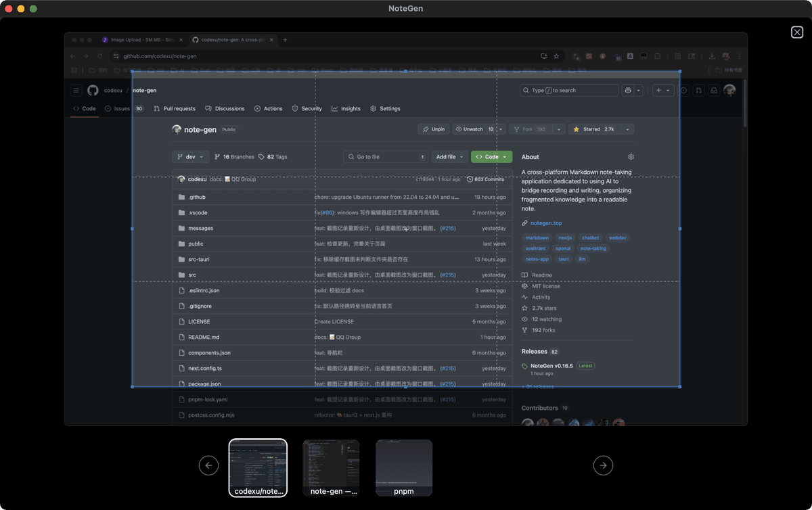Screen dimensions: 812x510
Task: Click the hamburger menu icon beside the repo name
Action: coord(76,90)
